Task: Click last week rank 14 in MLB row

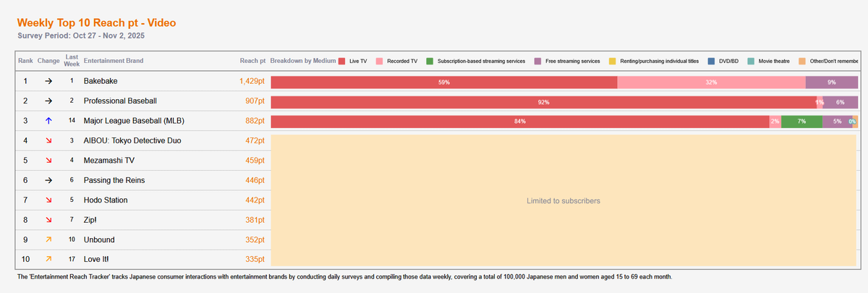Action: click(x=72, y=121)
